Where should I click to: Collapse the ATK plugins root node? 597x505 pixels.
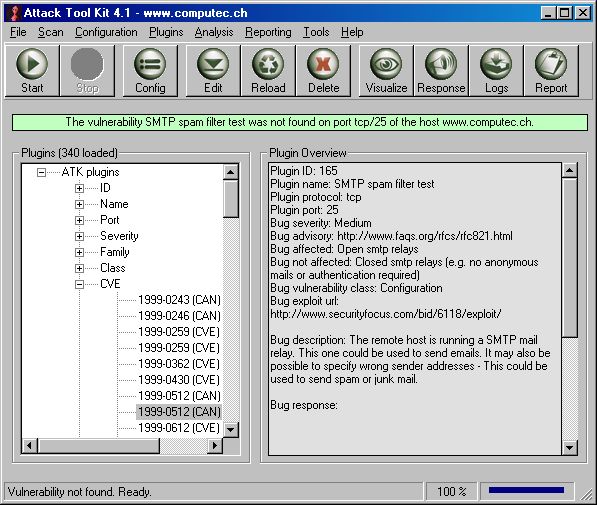point(41,172)
